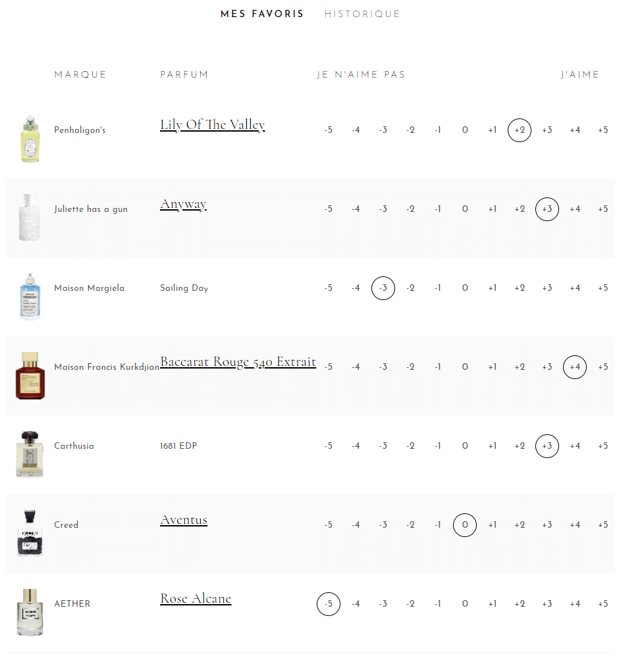Click the Creed Aventus bottle image
The width and height of the screenshot is (644, 664).
[30, 534]
